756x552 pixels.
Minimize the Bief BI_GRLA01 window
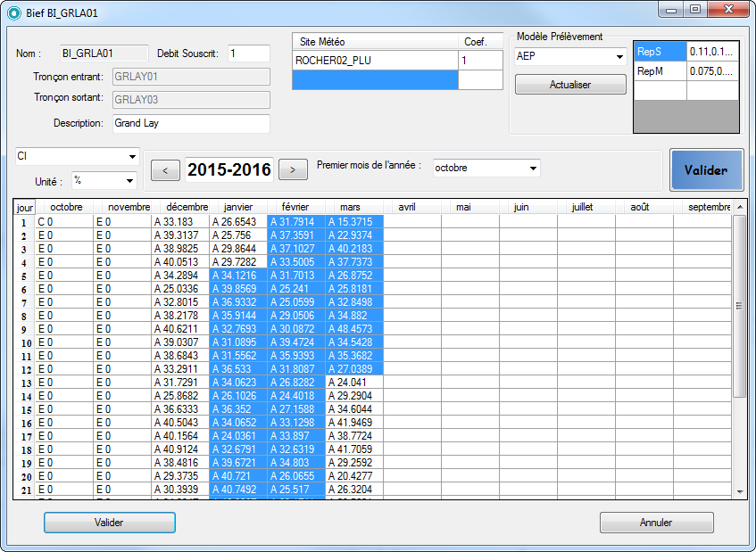point(671,9)
